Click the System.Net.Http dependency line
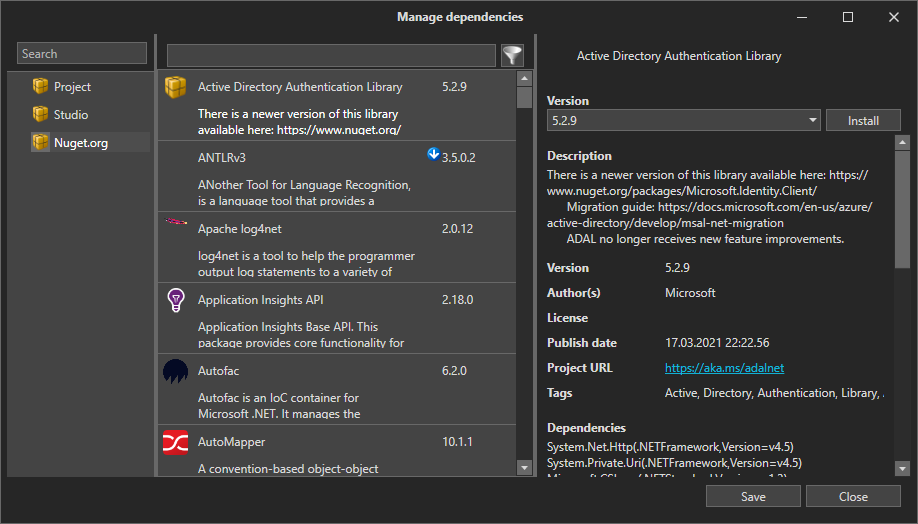Image resolution: width=918 pixels, height=524 pixels. (x=670, y=447)
